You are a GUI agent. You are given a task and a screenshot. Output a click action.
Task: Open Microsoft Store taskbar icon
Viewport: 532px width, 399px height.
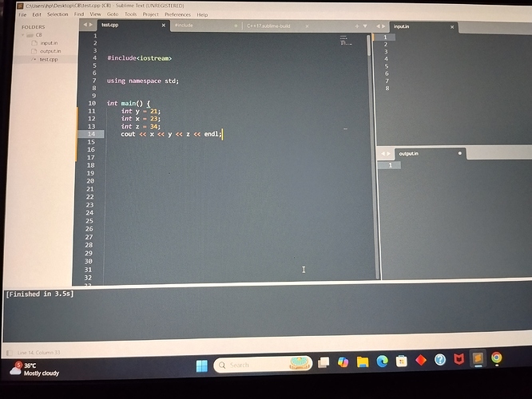(x=401, y=361)
